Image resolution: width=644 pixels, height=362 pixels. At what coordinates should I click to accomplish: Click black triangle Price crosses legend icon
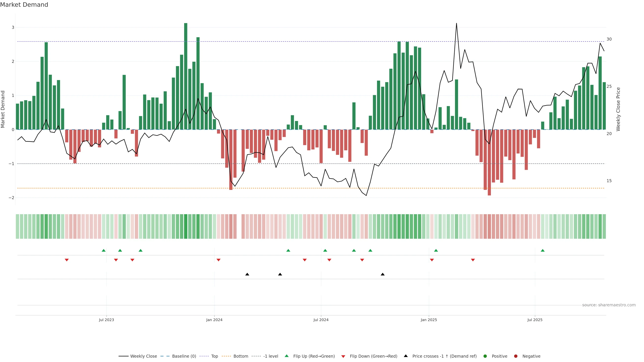pyautogui.click(x=406, y=356)
